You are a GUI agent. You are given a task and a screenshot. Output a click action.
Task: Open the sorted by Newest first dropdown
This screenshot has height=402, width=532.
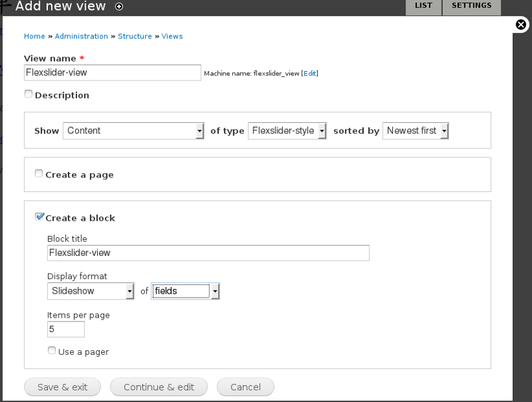click(416, 131)
